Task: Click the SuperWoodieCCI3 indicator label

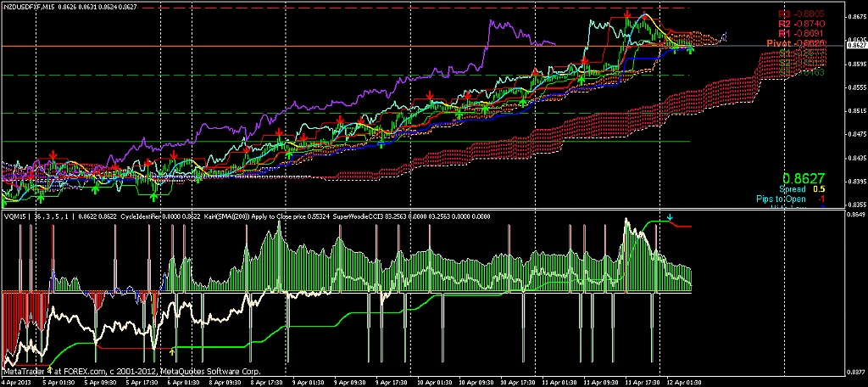Action: point(358,216)
